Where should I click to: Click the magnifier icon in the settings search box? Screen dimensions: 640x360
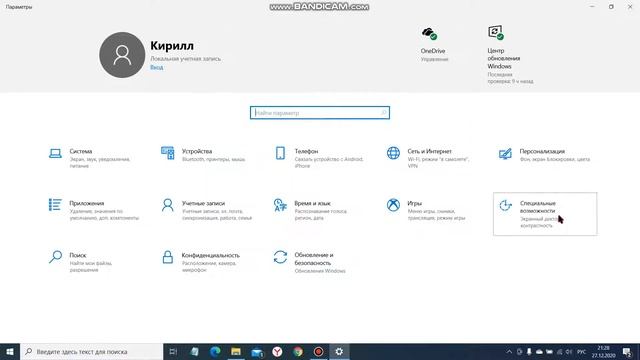click(384, 113)
